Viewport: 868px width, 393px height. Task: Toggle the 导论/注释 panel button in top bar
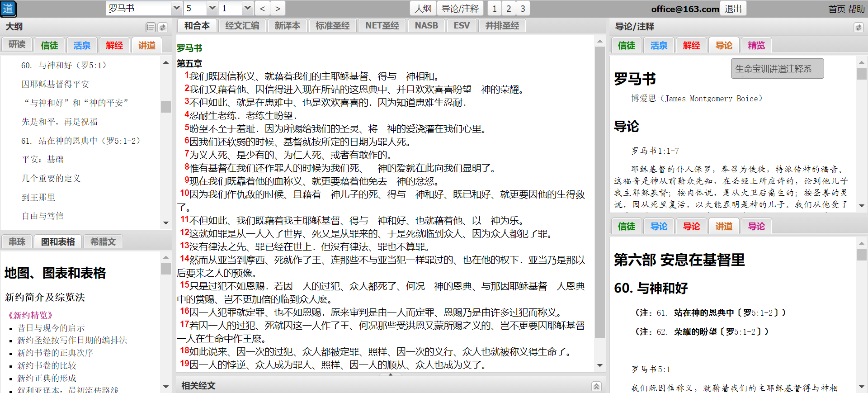click(460, 9)
